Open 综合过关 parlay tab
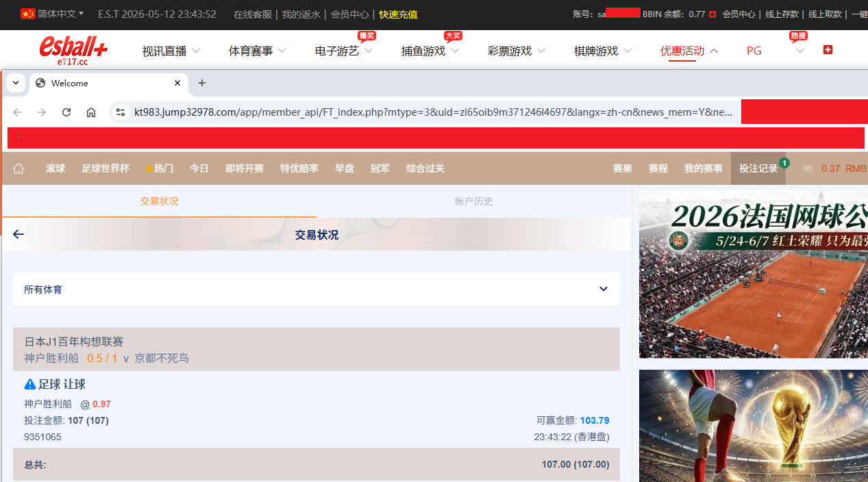The width and height of the screenshot is (868, 482). click(425, 168)
